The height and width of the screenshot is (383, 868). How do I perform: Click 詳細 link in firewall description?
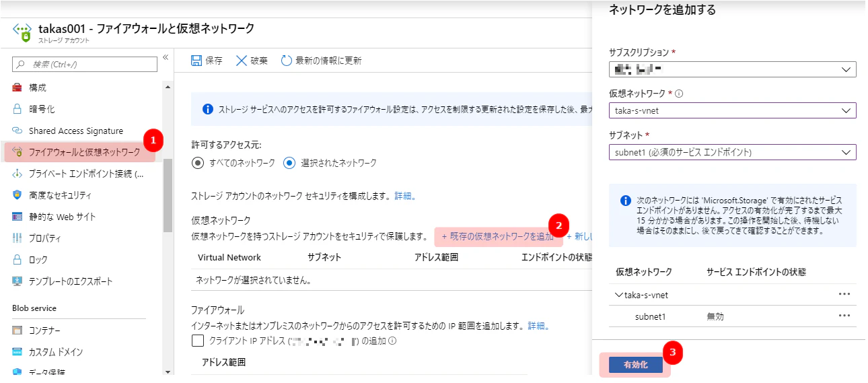(538, 326)
